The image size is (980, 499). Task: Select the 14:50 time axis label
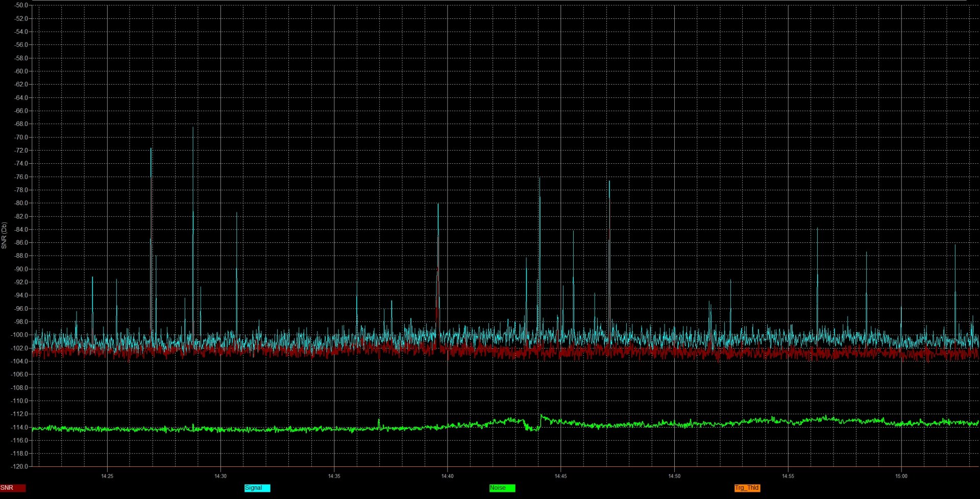point(674,476)
